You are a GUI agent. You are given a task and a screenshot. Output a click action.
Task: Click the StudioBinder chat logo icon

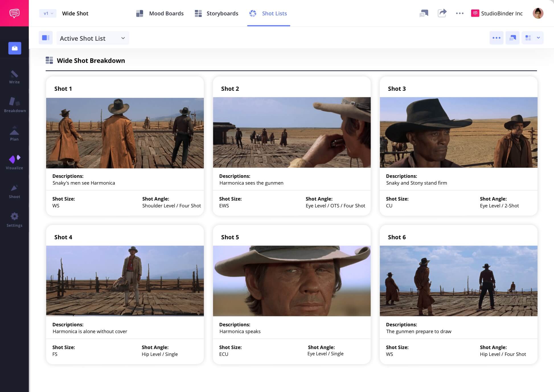tap(14, 13)
